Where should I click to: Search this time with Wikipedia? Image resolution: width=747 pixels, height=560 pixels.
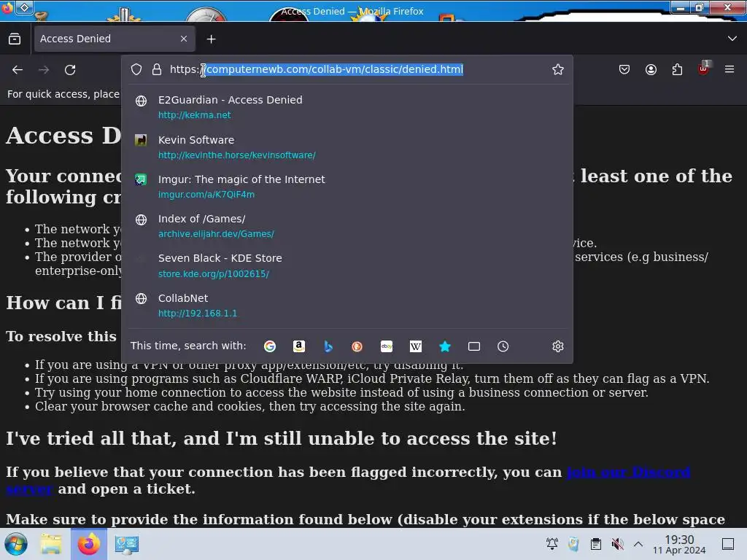click(415, 346)
